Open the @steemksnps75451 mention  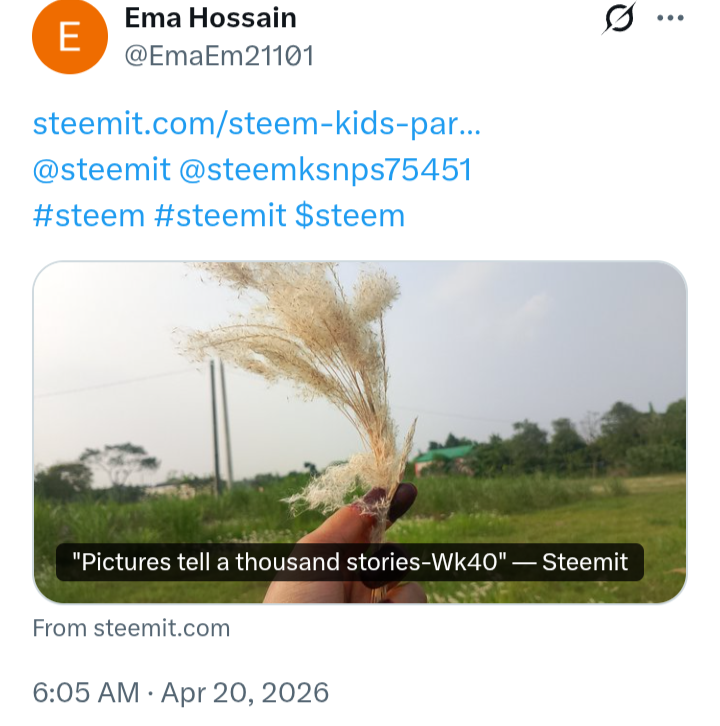click(x=325, y=169)
